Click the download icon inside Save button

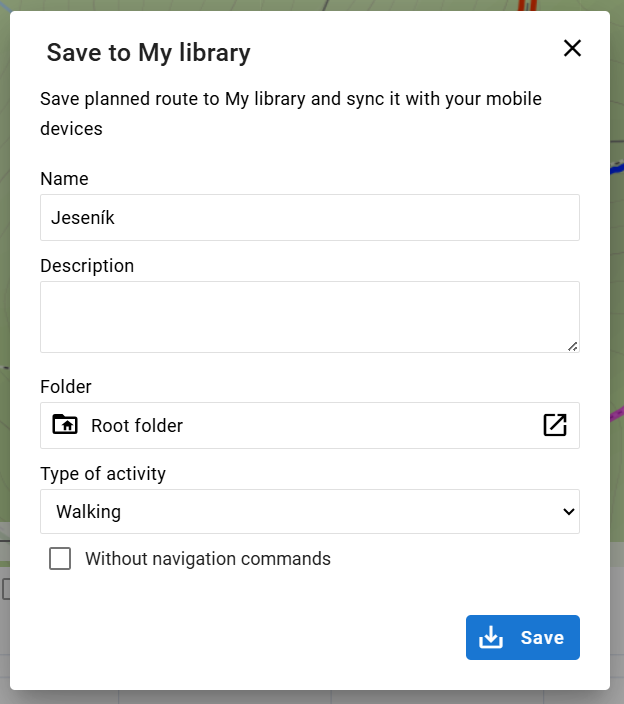click(x=491, y=638)
